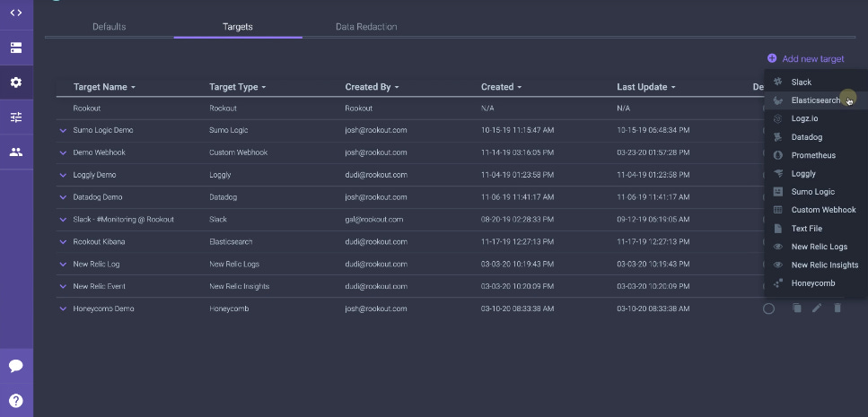Screen dimensions: 868x417
Task: Delete the Honeycomb Demo target trash icon
Action: (837, 308)
